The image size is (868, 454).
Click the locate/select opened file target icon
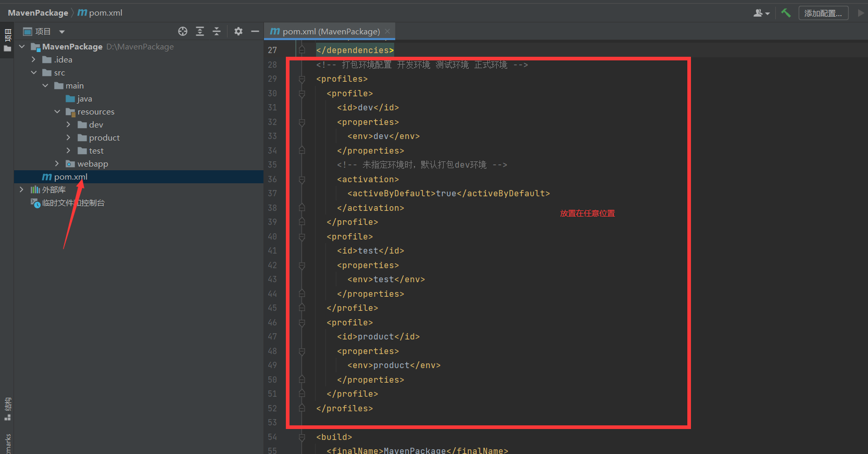(183, 31)
